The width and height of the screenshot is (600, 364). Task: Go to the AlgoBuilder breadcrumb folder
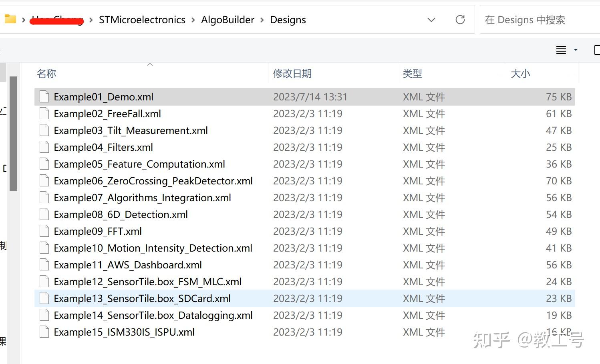tap(228, 20)
